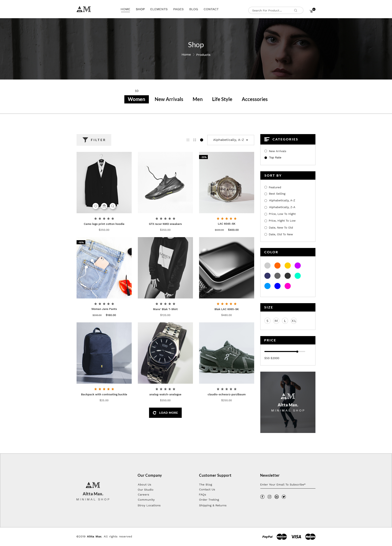Select New Arrivals category radio
This screenshot has height=546, width=392.
(266, 151)
